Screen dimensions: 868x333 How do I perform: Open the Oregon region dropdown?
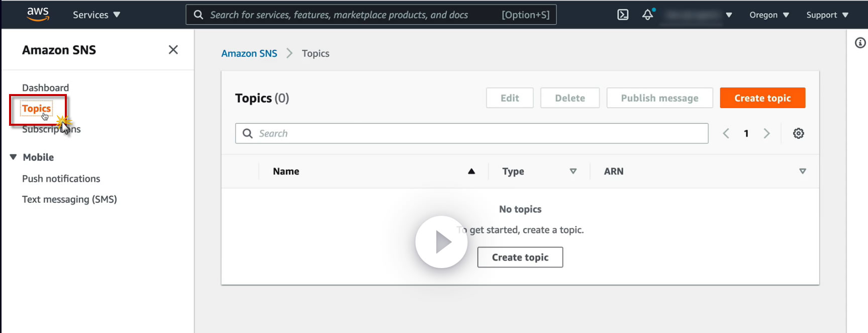click(x=768, y=15)
